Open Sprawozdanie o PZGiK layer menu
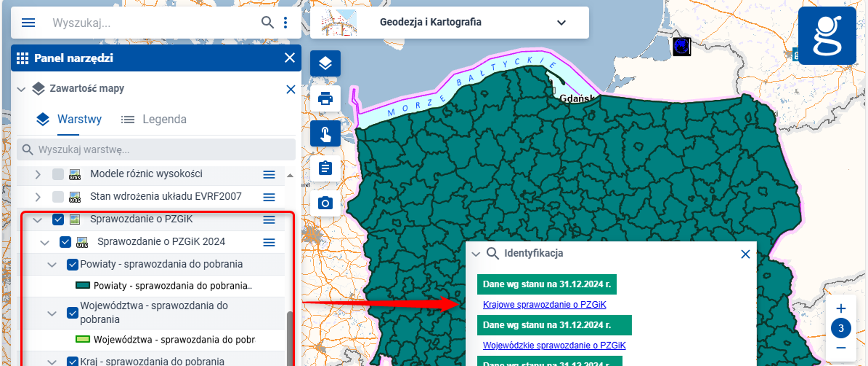The height and width of the screenshot is (366, 868). (x=269, y=220)
